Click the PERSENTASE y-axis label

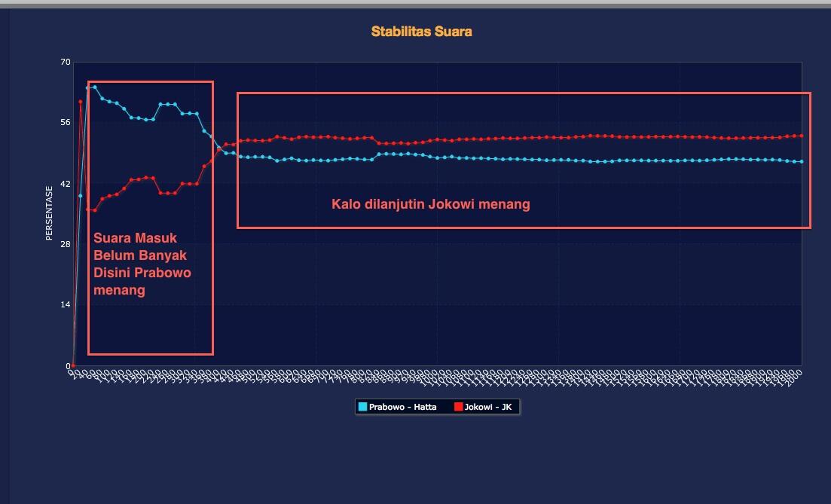pyautogui.click(x=49, y=213)
